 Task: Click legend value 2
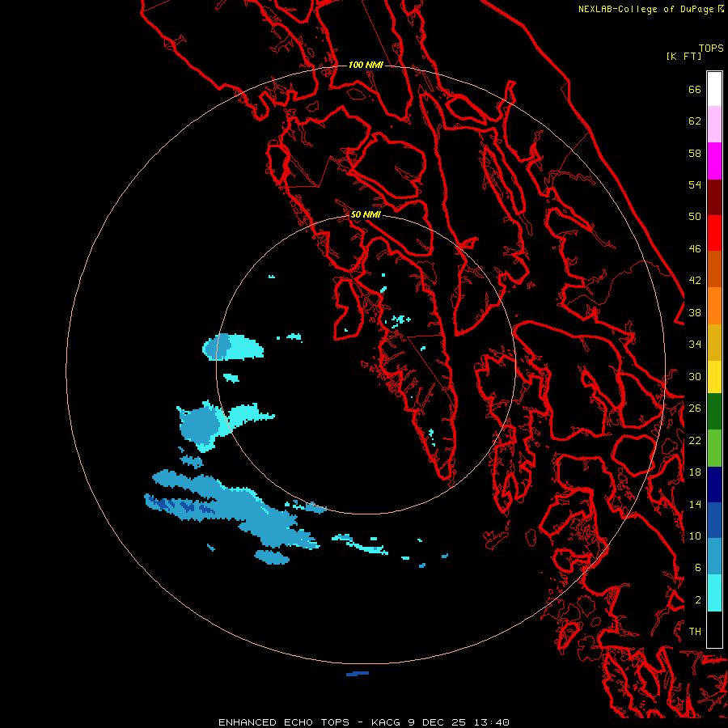pos(697,600)
